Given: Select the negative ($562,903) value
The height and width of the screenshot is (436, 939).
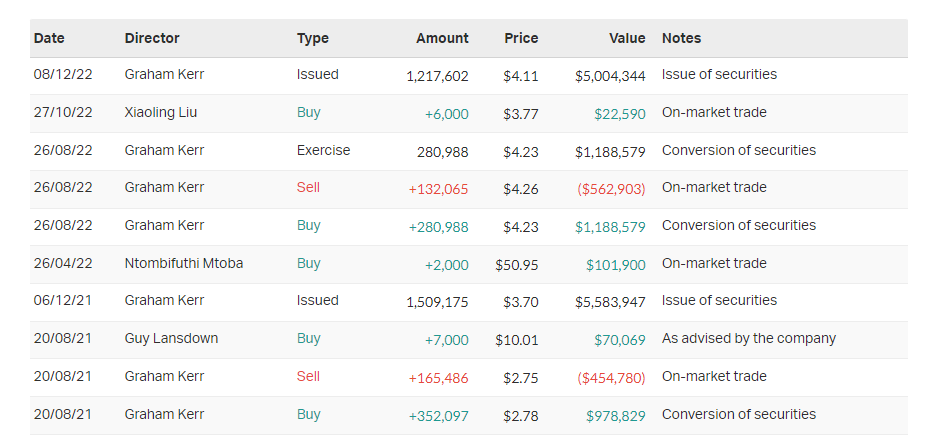Looking at the screenshot, I should point(610,188).
